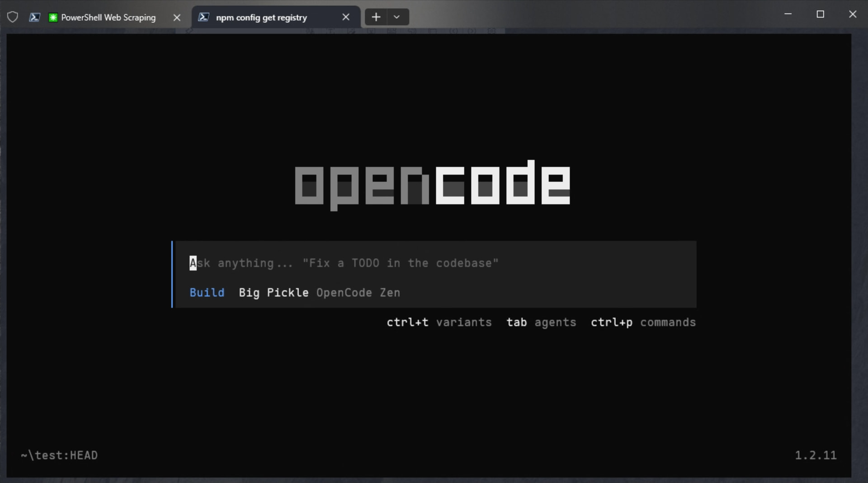Image resolution: width=868 pixels, height=483 pixels.
Task: Click the PowerShell icon on npm config tab
Action: 203,17
